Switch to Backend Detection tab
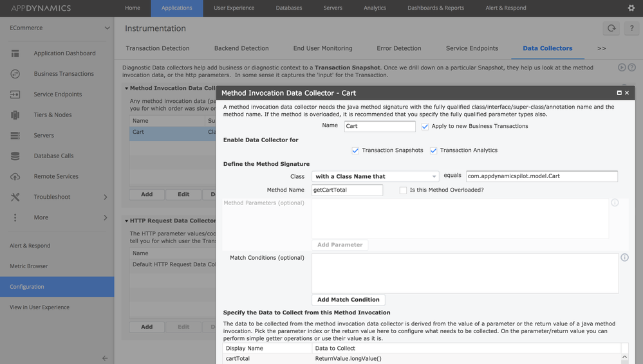The width and height of the screenshot is (643, 364). point(241,48)
